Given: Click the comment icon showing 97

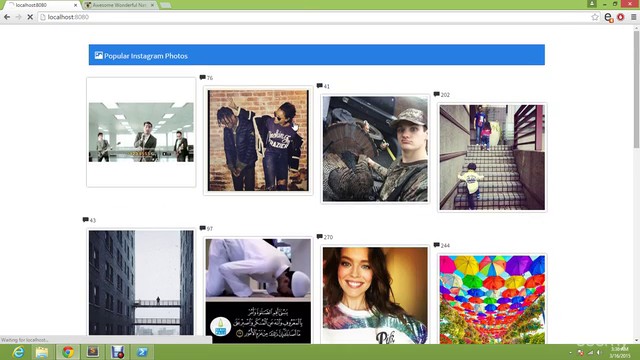Looking at the screenshot, I should [202, 228].
